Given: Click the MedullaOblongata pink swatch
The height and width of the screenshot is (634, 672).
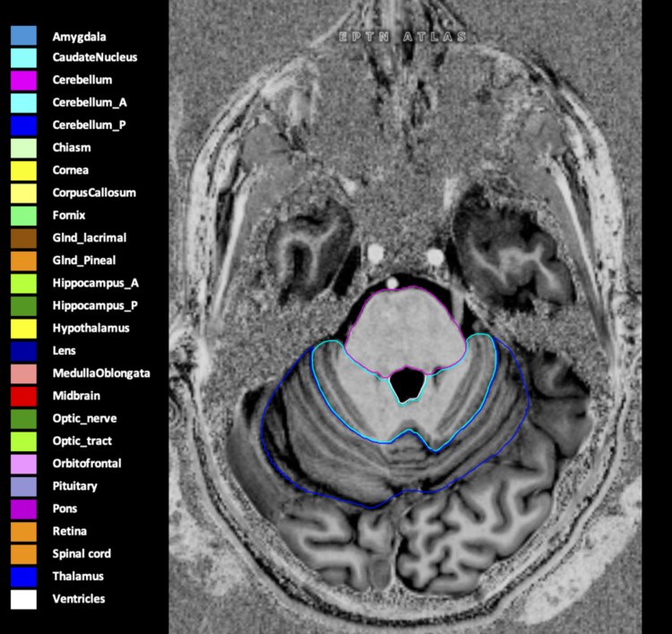Looking at the screenshot, I should tap(23, 373).
